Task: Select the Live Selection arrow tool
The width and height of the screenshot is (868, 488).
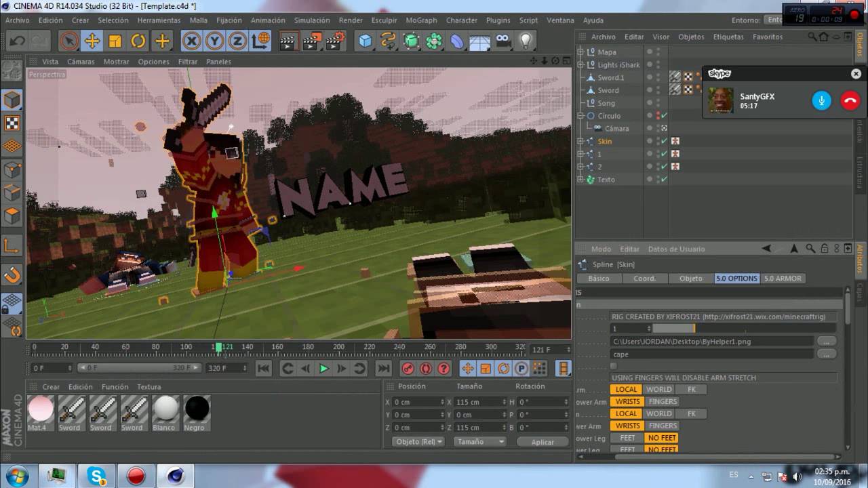Action: tap(69, 41)
